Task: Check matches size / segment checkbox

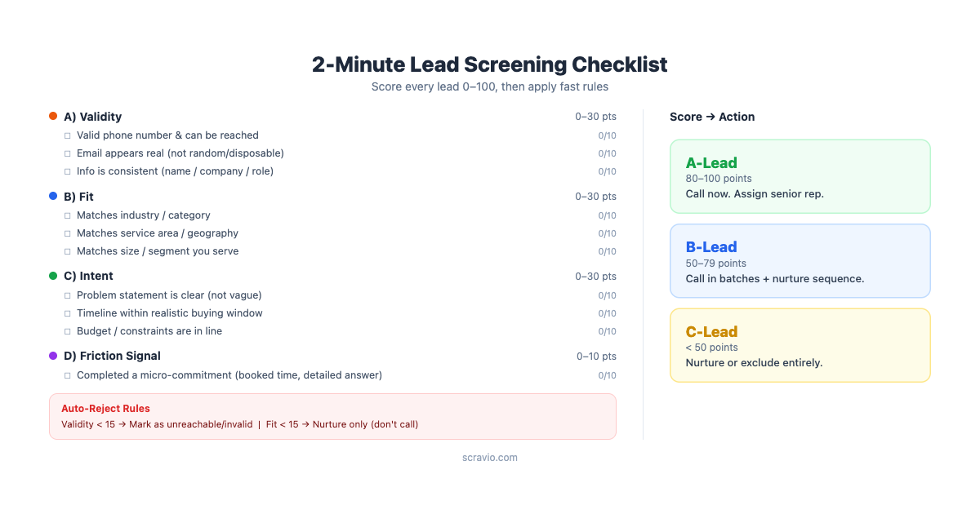Action: click(68, 251)
